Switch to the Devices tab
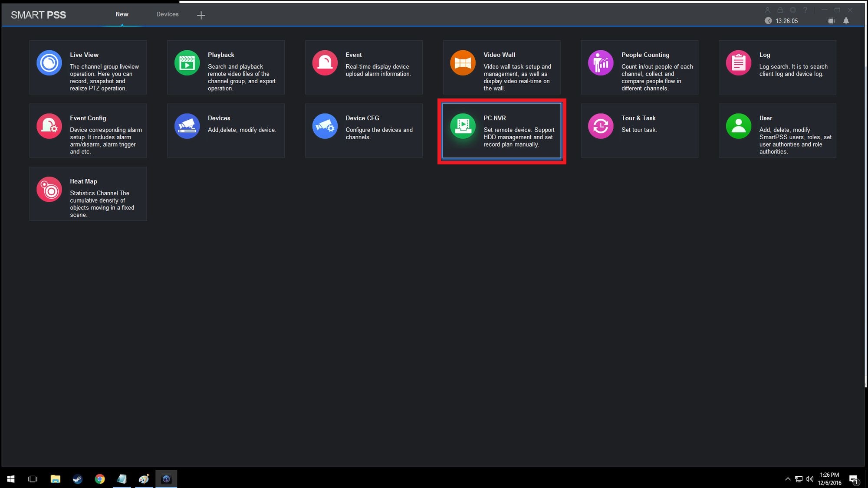Image resolution: width=868 pixels, height=488 pixels. (168, 14)
